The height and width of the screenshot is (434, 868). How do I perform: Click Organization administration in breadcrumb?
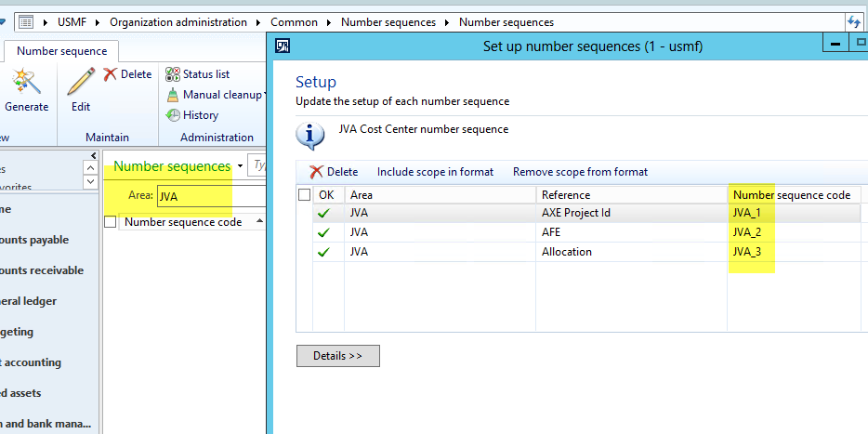(178, 22)
